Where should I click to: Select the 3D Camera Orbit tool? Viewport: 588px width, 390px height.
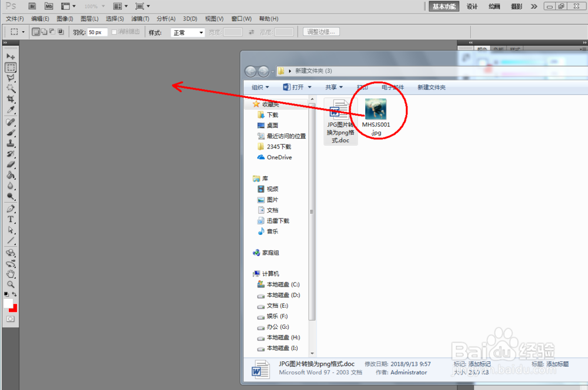click(x=11, y=263)
